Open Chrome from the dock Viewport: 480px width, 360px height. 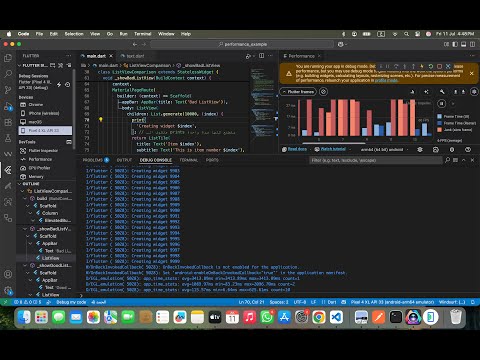[x=319, y=317]
